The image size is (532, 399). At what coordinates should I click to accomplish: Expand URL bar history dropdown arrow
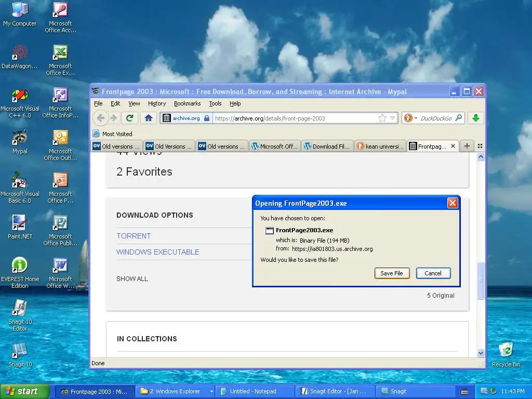(393, 118)
